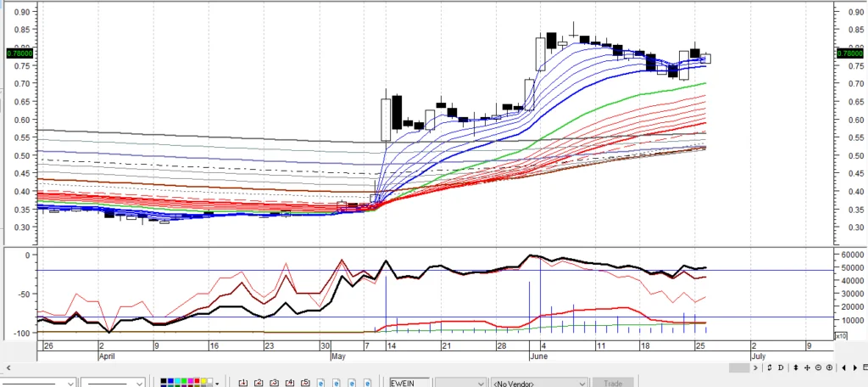Viewport: 868px width, 387px height.
Task: Click the date label 21 on time axis
Action: pos(446,346)
